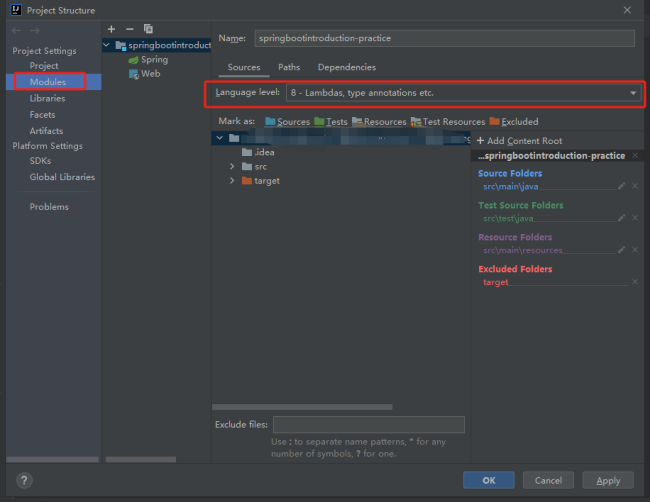The image size is (650, 502).
Task: Click the Apply button
Action: click(x=608, y=480)
